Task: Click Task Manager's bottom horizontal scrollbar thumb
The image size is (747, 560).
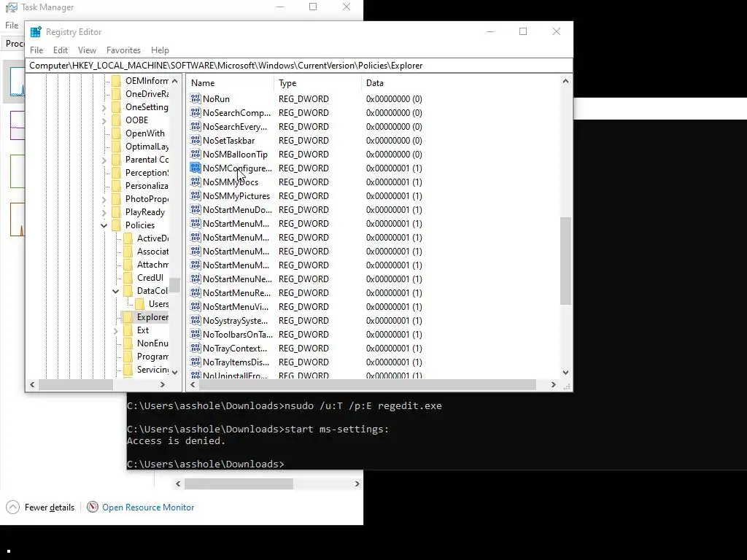Action: (239, 483)
